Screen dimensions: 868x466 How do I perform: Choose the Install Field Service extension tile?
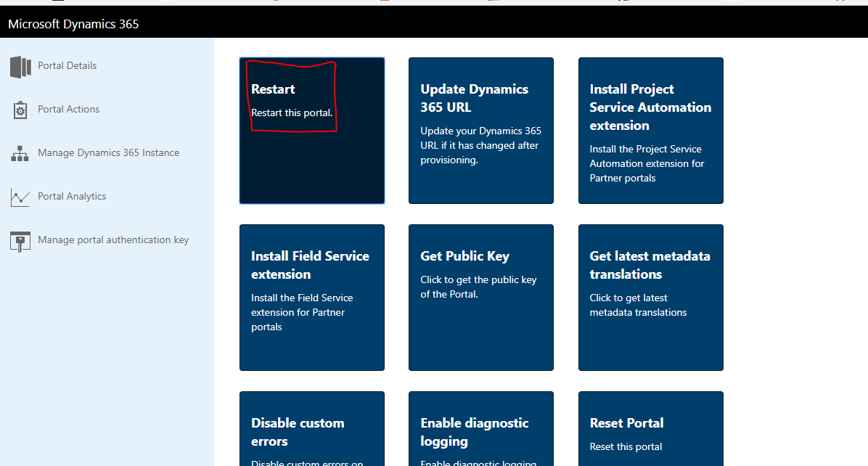pyautogui.click(x=312, y=297)
